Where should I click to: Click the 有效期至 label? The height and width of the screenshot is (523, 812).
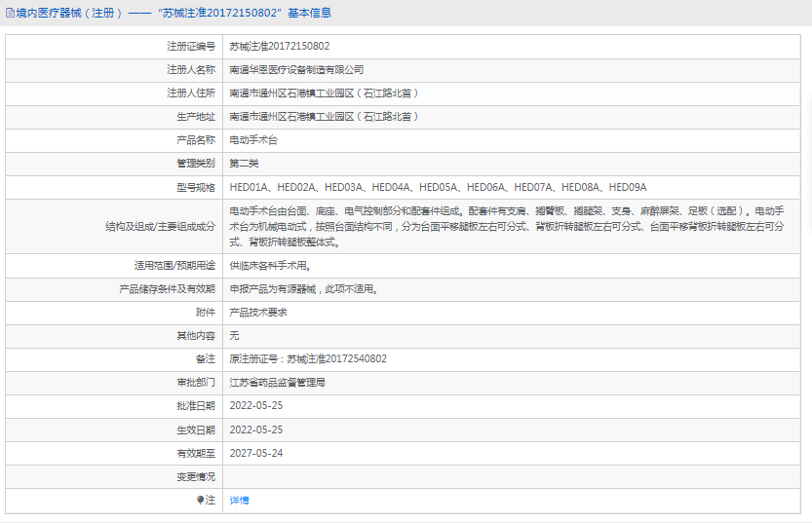tap(196, 453)
